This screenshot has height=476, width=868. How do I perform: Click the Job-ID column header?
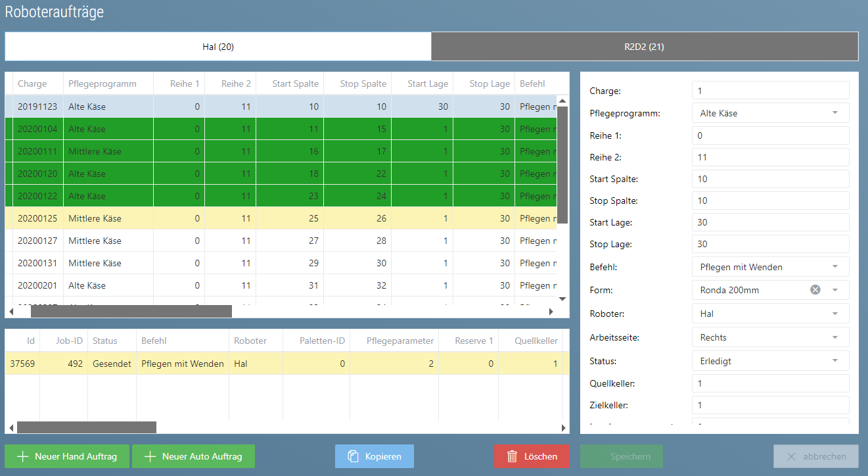pos(64,341)
